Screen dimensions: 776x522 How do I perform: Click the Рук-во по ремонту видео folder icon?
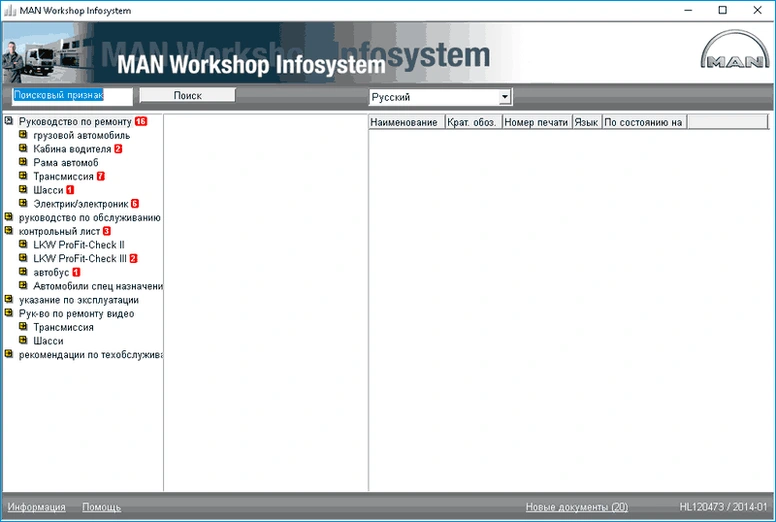(8, 313)
